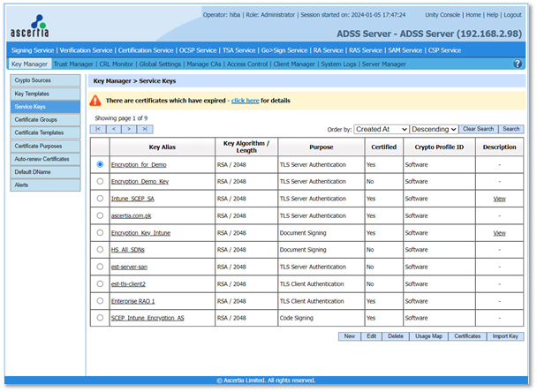The image size is (537, 392).
Task: Select the Encryption_for_Demo radio button
Action: click(100, 164)
